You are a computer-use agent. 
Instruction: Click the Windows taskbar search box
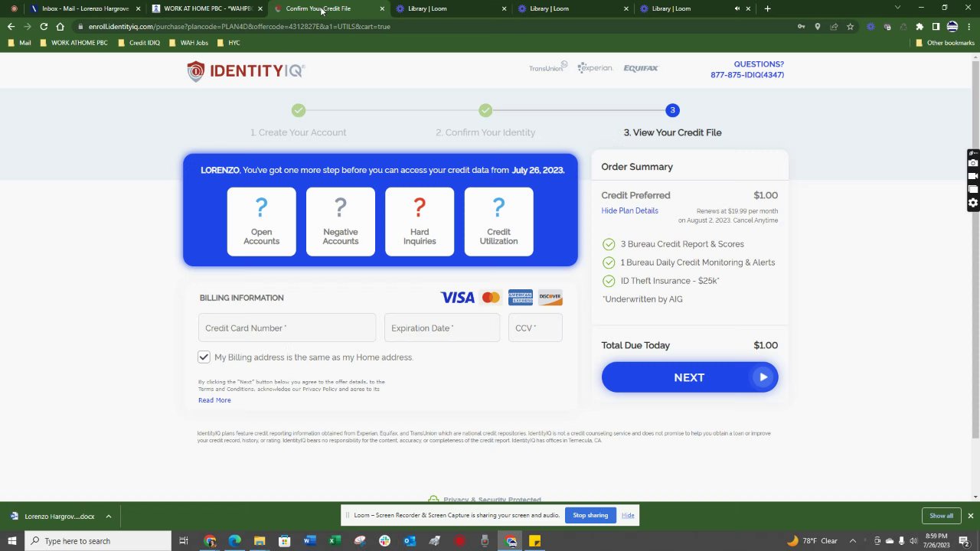97,541
